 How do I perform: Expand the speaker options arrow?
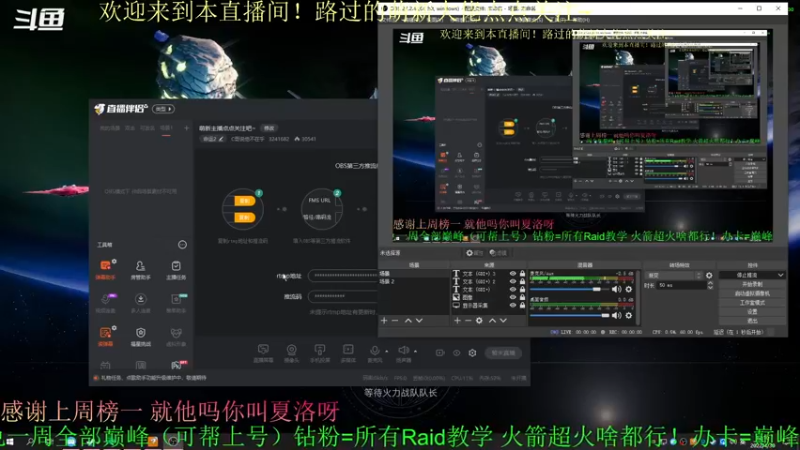(x=415, y=351)
